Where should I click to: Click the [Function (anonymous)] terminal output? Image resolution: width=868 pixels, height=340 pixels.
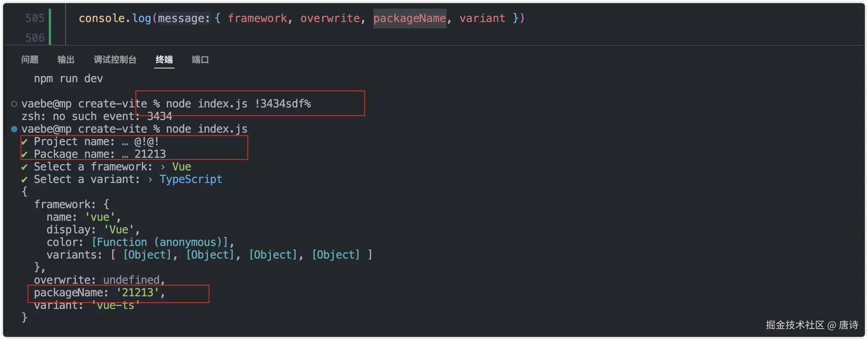[160, 242]
